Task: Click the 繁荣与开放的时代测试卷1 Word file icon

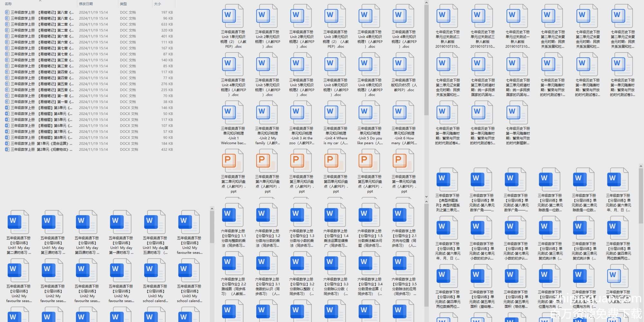Action: coord(552,64)
